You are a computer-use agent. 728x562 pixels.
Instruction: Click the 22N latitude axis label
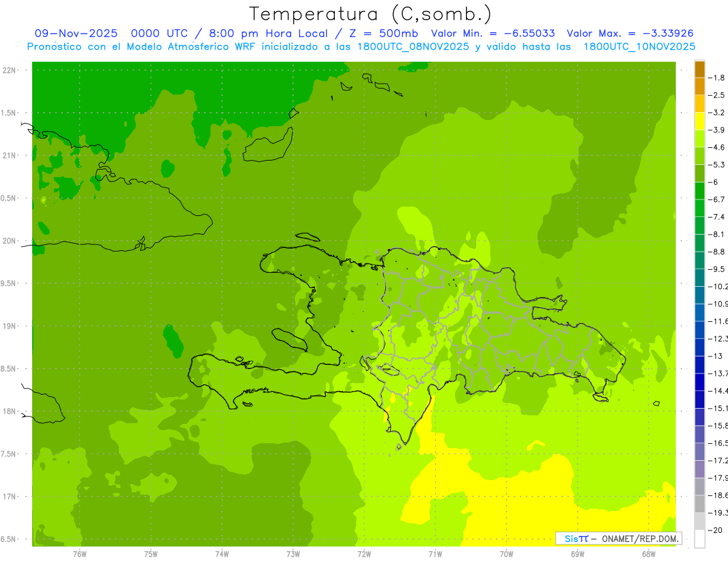click(x=9, y=70)
